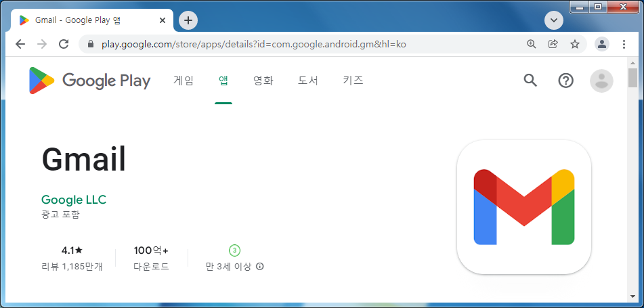Click the page vertical scrollbar thumb
Viewport: 644px width, 308px height.
632,78
